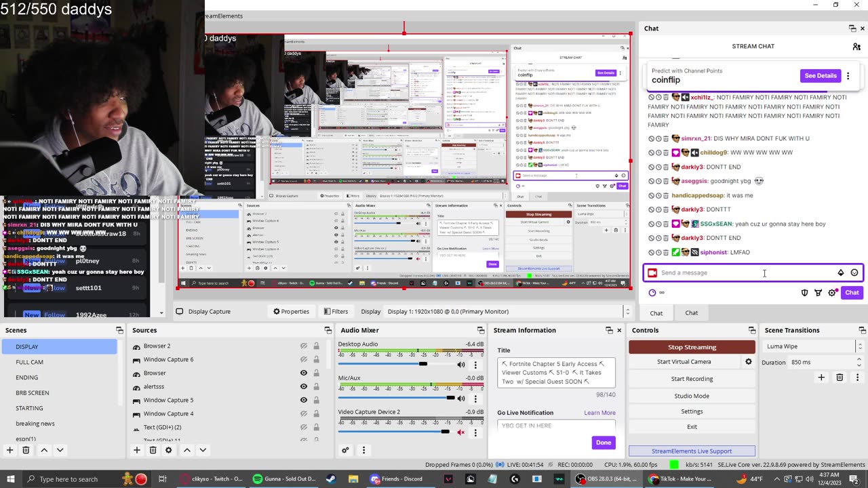Add a new scene transition

[821, 378]
